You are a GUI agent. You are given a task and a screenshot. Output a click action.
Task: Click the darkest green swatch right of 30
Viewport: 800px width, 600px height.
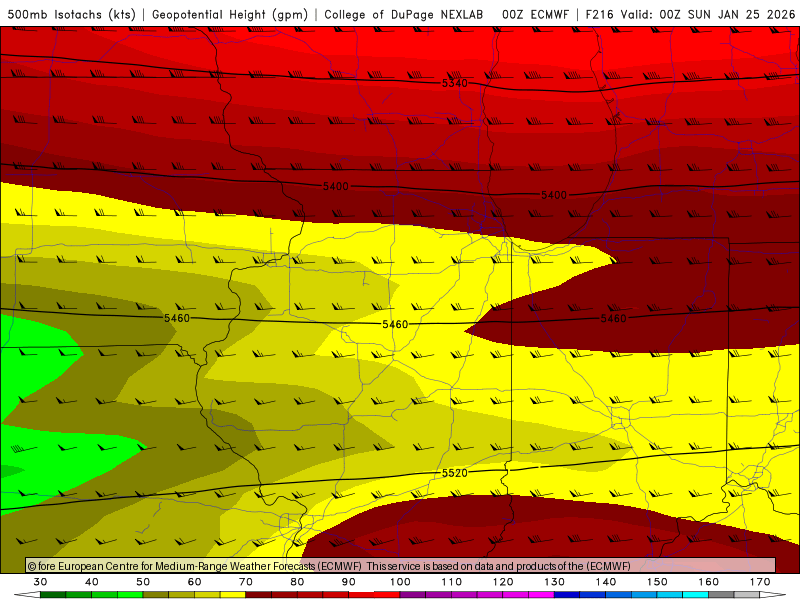(x=53, y=595)
